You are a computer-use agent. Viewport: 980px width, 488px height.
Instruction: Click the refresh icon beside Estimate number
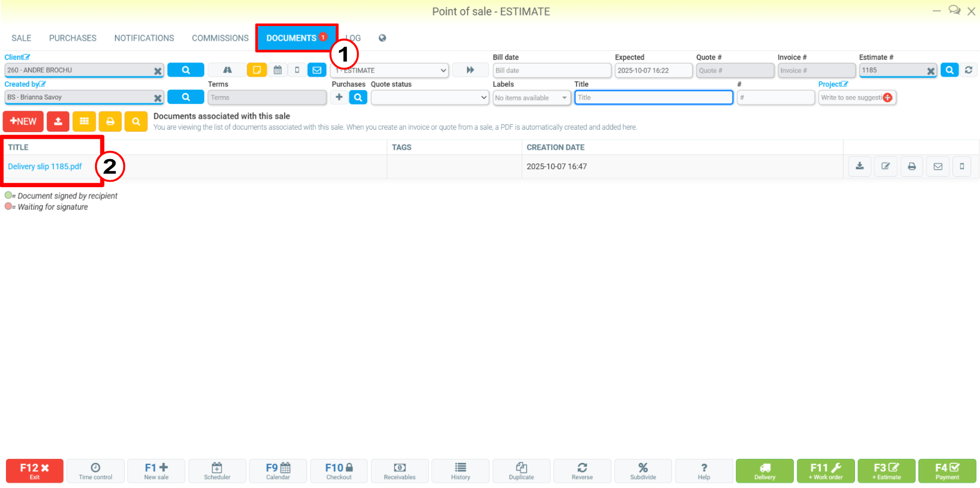[x=968, y=70]
